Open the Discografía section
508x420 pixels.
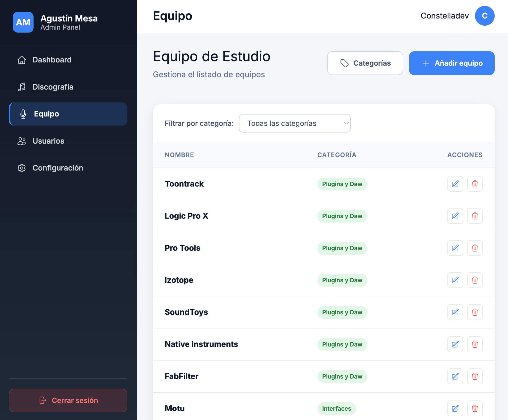53,87
